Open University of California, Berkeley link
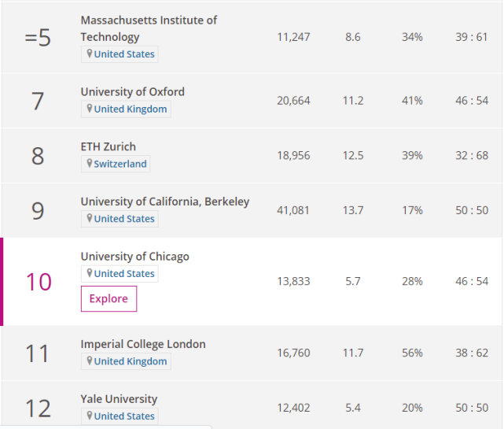The width and height of the screenshot is (504, 429). [164, 202]
